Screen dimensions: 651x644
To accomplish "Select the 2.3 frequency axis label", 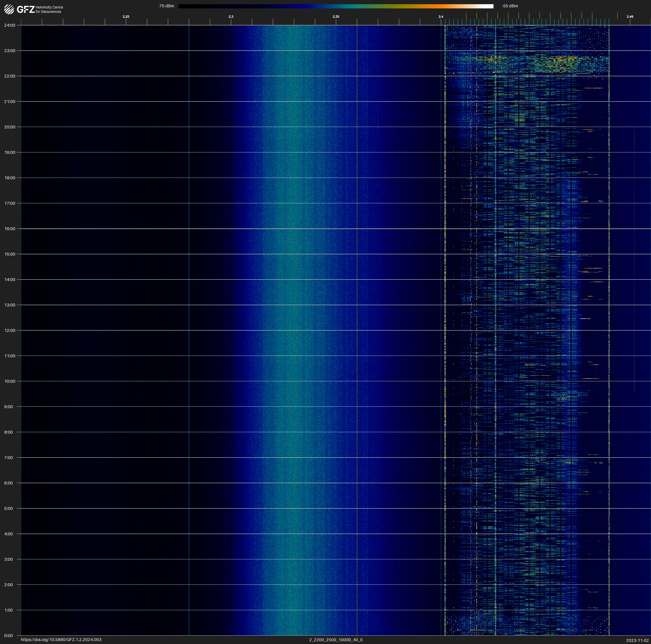I will [x=231, y=17].
